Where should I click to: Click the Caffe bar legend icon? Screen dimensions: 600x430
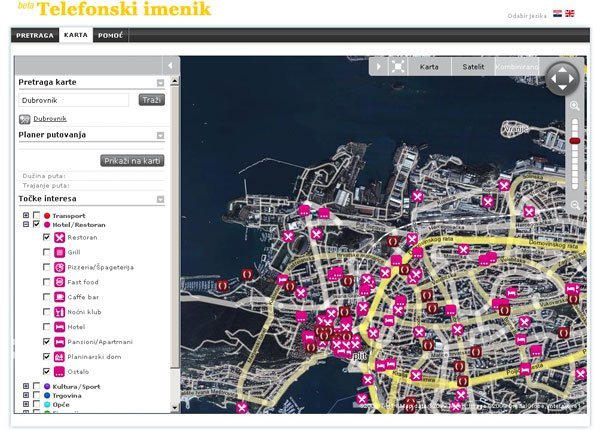tap(59, 297)
